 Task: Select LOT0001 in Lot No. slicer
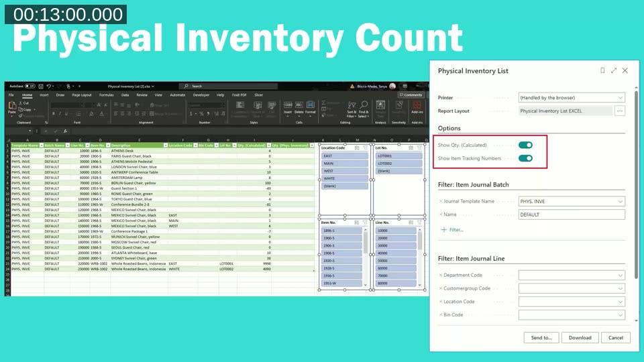pos(398,156)
